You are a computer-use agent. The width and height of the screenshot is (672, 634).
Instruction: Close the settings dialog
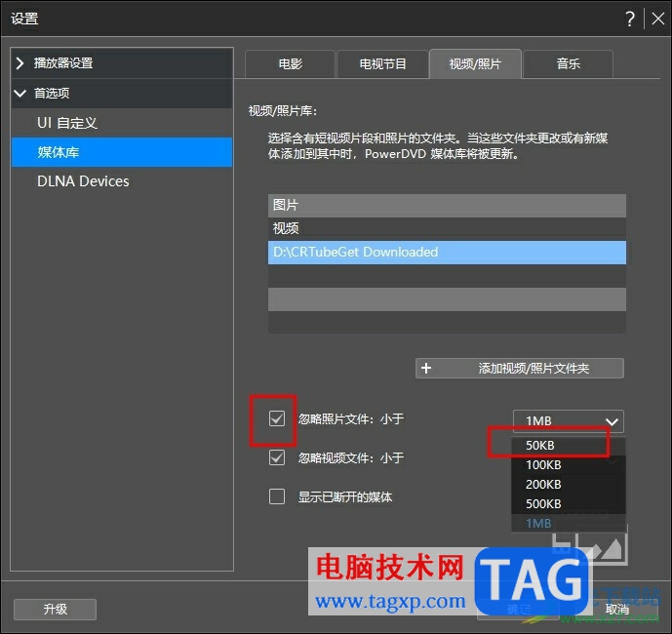tap(657, 19)
